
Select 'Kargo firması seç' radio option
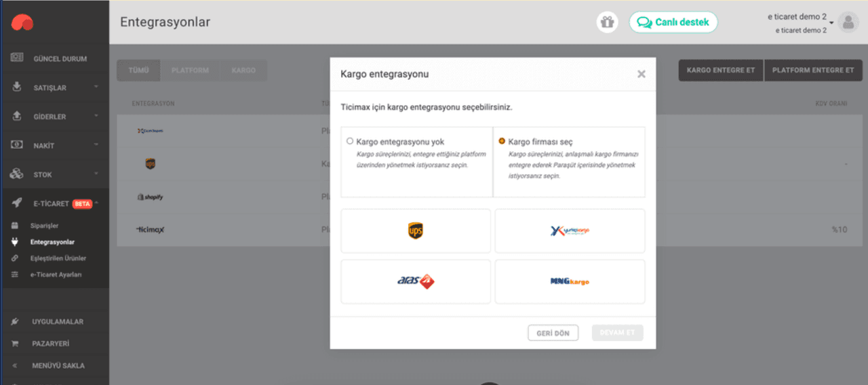(502, 141)
